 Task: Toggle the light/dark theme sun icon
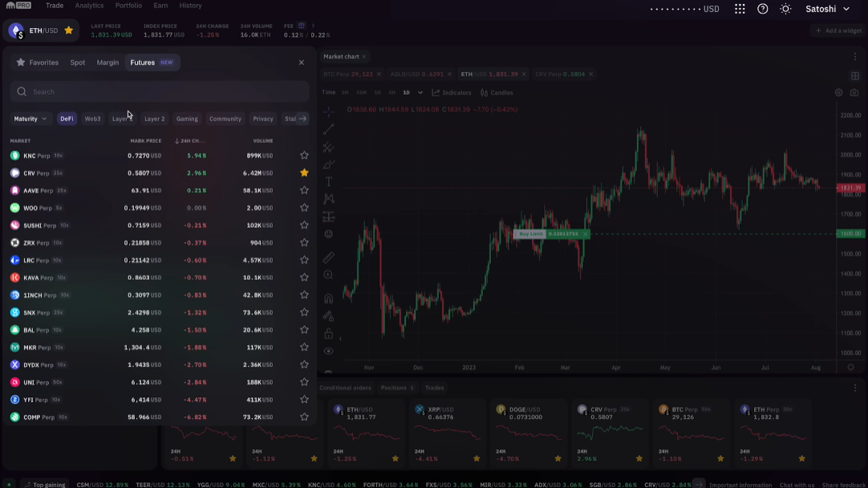[785, 9]
